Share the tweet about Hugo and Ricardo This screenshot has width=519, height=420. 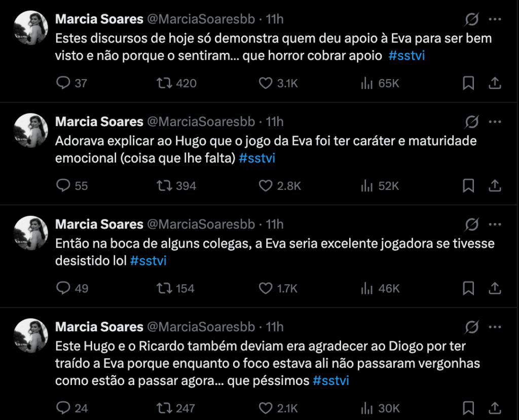(495, 408)
